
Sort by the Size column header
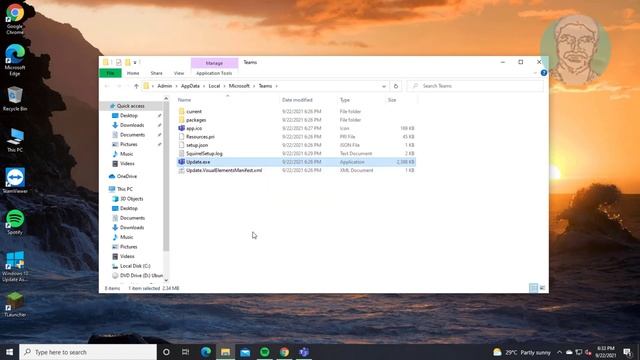[392, 100]
